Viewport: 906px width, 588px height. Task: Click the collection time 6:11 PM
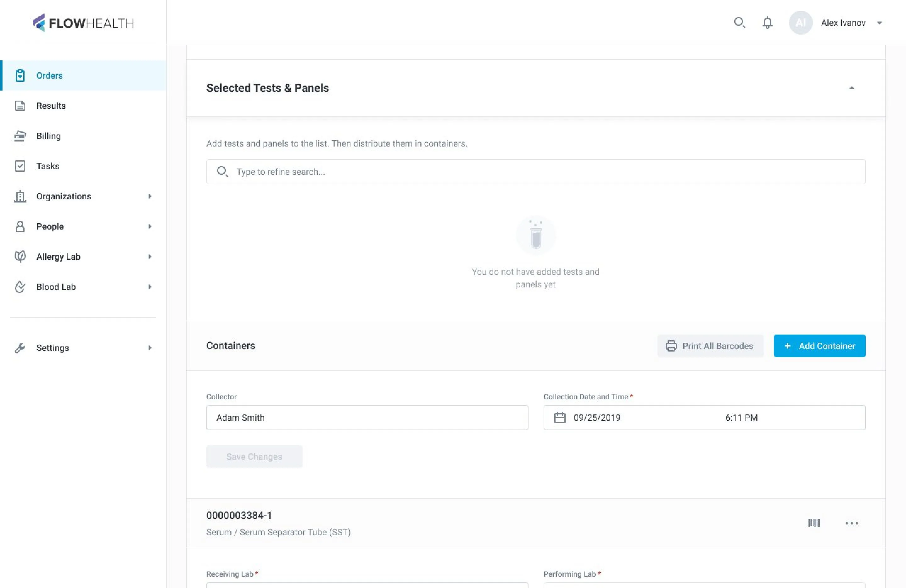[x=741, y=418]
